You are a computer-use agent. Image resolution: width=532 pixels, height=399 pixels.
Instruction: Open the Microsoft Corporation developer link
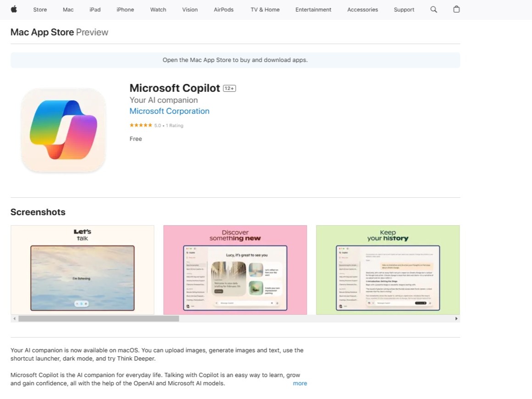click(x=169, y=111)
